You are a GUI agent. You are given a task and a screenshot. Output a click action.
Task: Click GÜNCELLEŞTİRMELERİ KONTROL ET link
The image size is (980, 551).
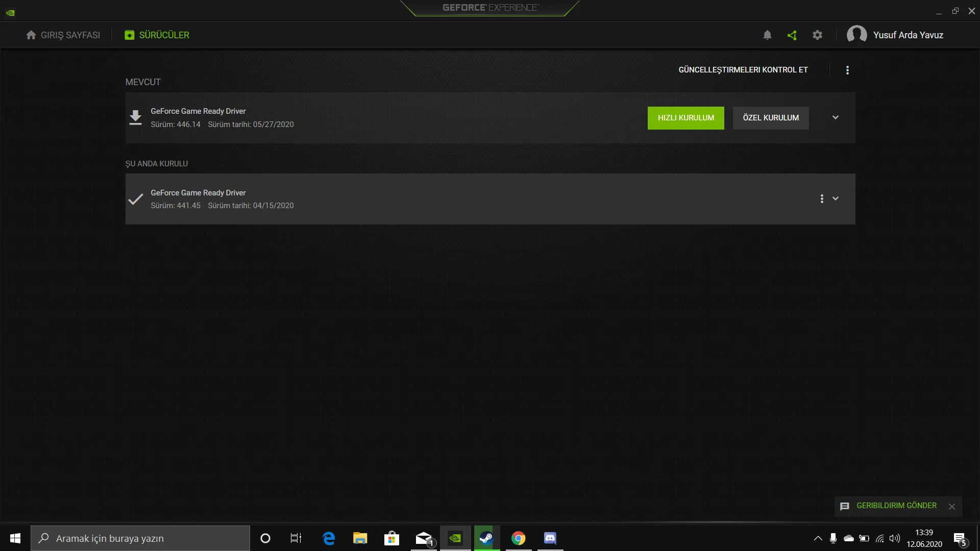tap(743, 70)
